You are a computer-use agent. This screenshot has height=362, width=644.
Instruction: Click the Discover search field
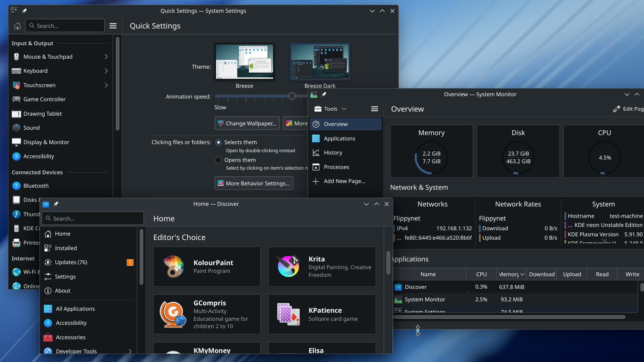tap(93, 219)
